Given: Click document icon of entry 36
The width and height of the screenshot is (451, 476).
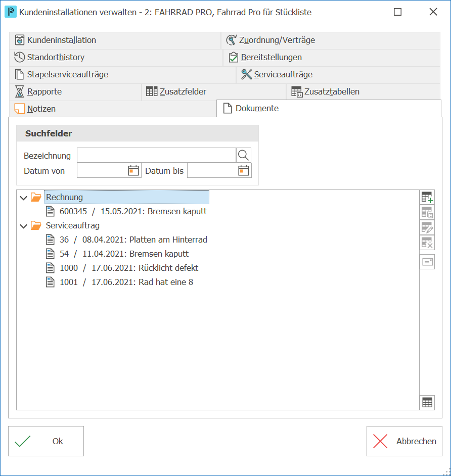Looking at the screenshot, I should click(50, 240).
